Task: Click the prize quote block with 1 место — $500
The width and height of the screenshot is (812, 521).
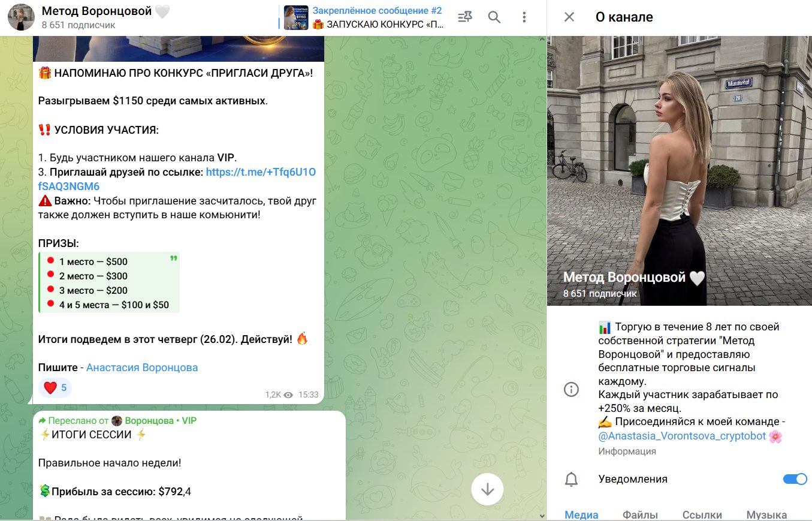Action: click(x=108, y=283)
